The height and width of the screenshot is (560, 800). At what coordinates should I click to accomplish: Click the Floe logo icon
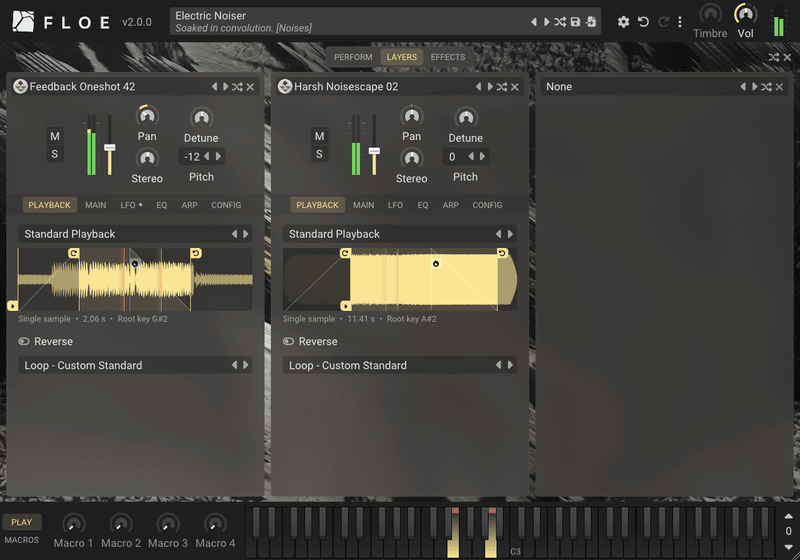click(x=23, y=22)
